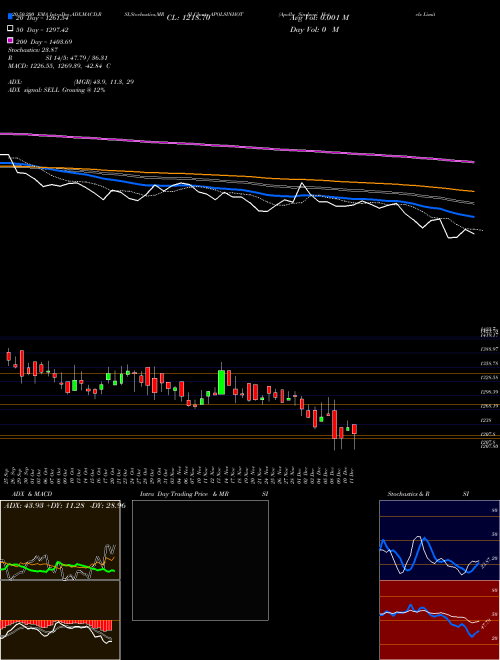The width and height of the screenshot is (500, 660).
Task: Click the magenta 200-day moving average line
Action: (x=237, y=146)
